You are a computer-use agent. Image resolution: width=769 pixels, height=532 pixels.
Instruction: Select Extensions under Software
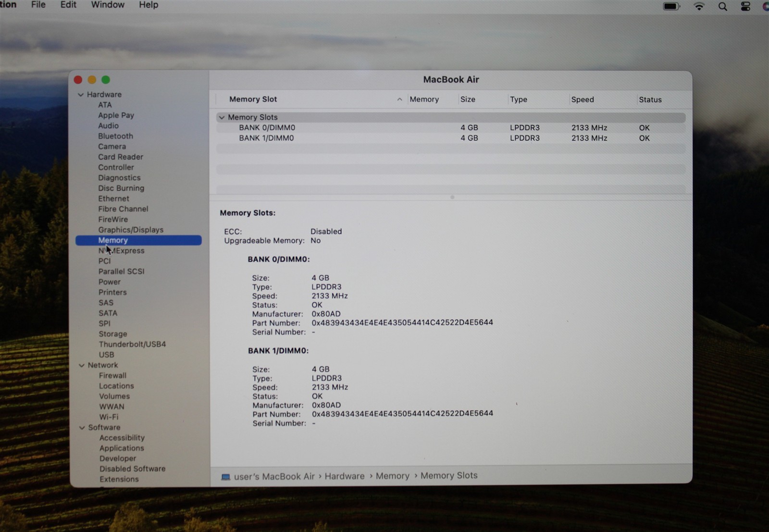tap(119, 480)
